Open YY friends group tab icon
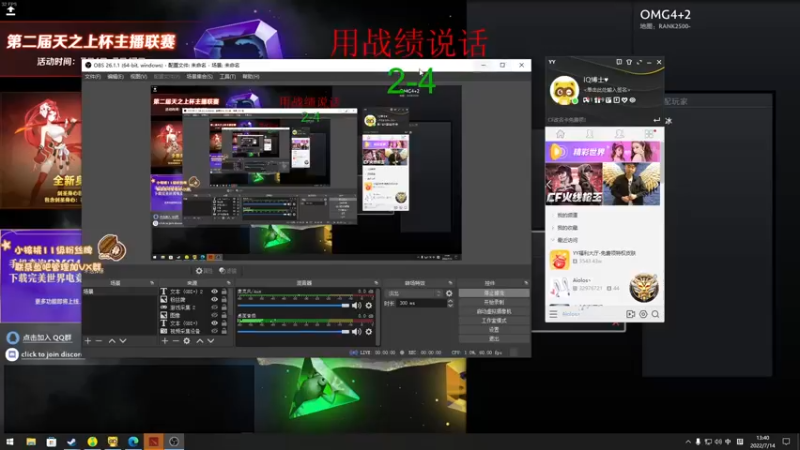Screen dimensions: 800x450 pos(619,134)
